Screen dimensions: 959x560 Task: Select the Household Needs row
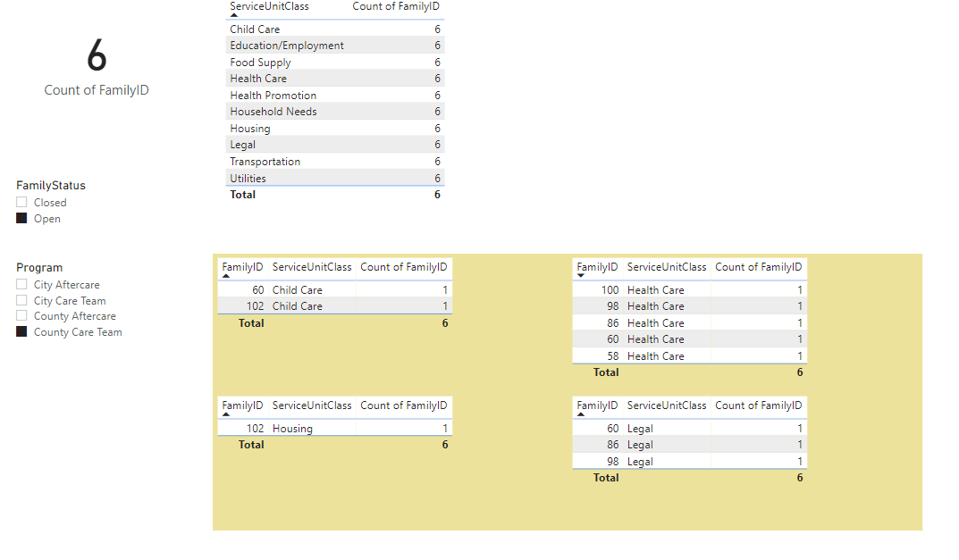pyautogui.click(x=335, y=112)
